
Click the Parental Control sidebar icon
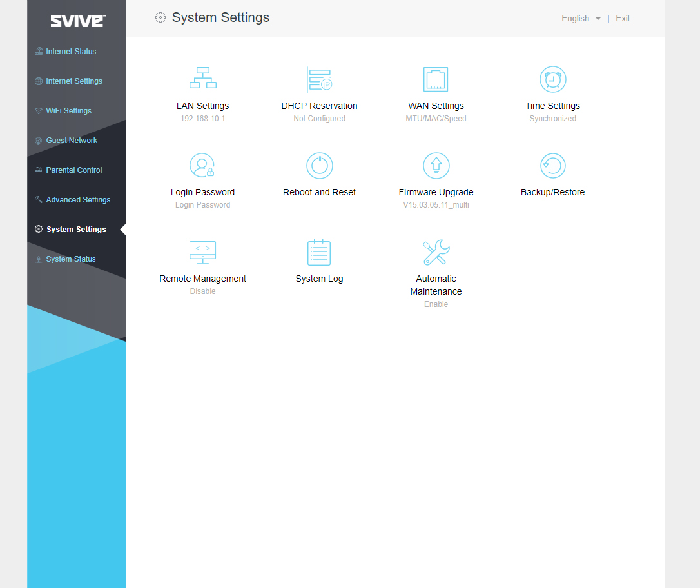pos(39,170)
